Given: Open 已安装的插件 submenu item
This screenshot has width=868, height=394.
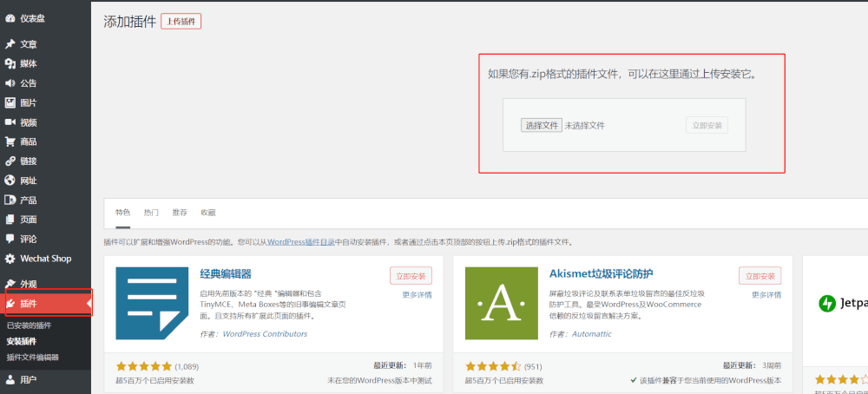Looking at the screenshot, I should (x=29, y=325).
